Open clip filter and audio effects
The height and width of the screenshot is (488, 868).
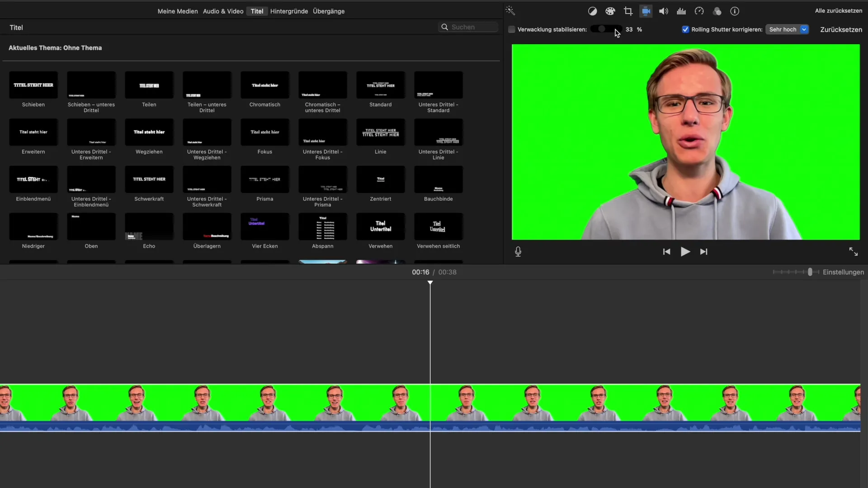click(717, 11)
